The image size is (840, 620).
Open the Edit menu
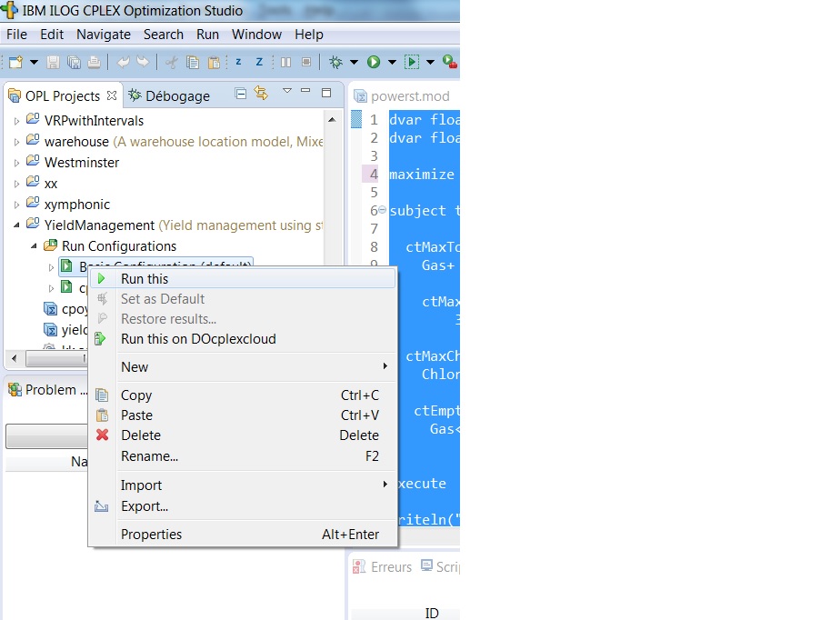(x=52, y=35)
